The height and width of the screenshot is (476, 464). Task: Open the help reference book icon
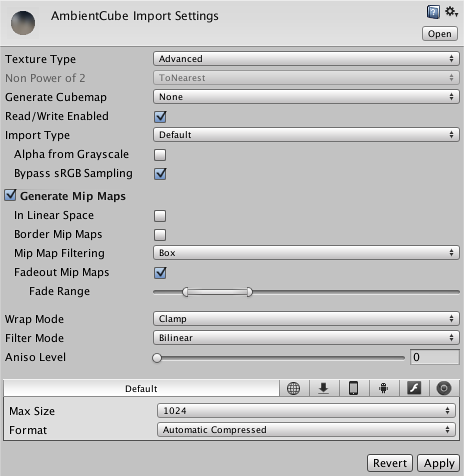[433, 12]
